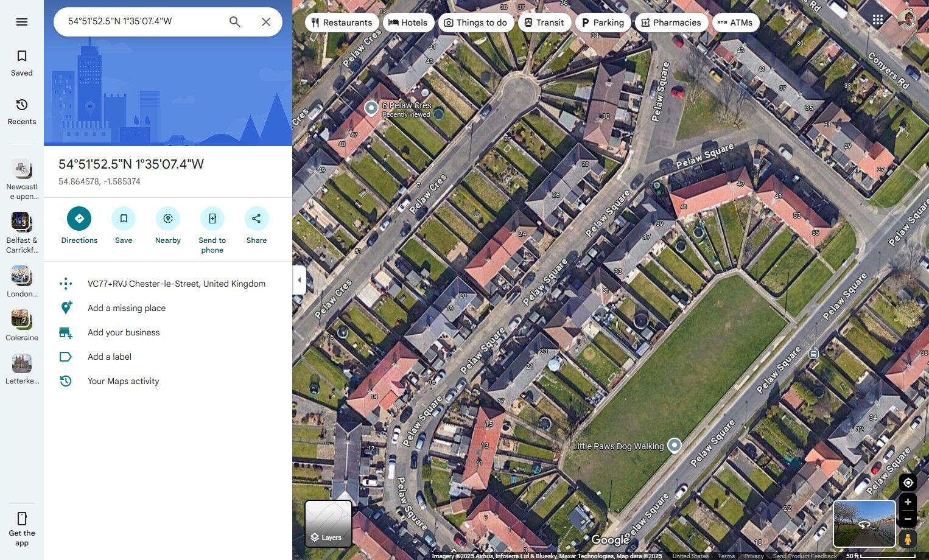Click the Add a label icon
Image resolution: width=929 pixels, height=560 pixels.
(66, 357)
